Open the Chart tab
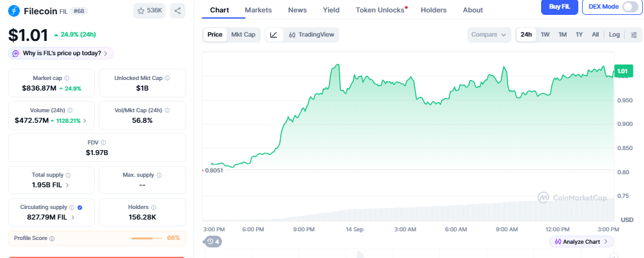The image size is (644, 258). click(x=219, y=11)
